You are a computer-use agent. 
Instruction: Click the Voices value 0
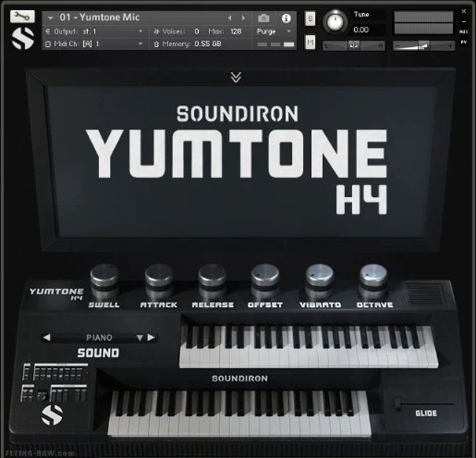(x=197, y=31)
